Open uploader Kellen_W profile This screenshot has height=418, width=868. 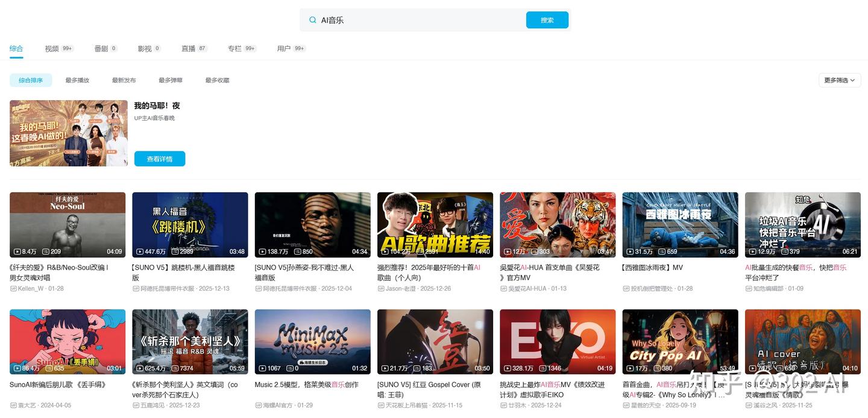click(x=32, y=288)
